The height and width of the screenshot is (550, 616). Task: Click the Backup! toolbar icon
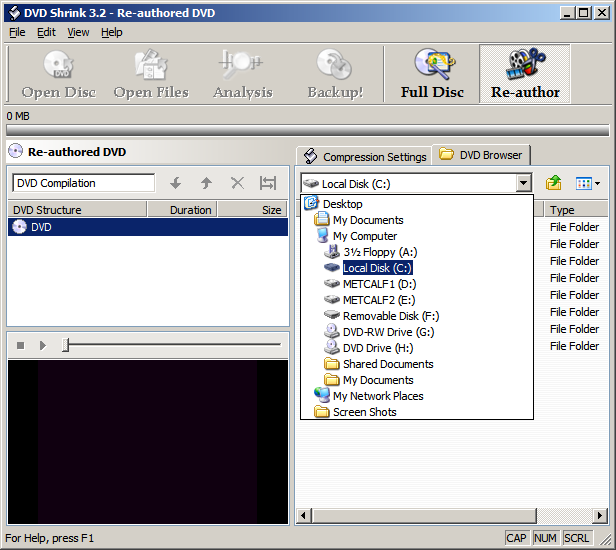(335, 74)
